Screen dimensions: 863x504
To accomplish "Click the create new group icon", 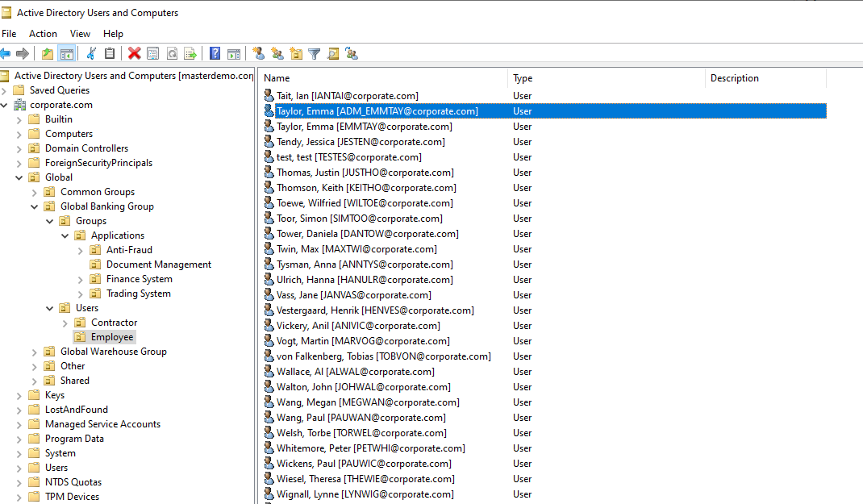I will click(277, 53).
